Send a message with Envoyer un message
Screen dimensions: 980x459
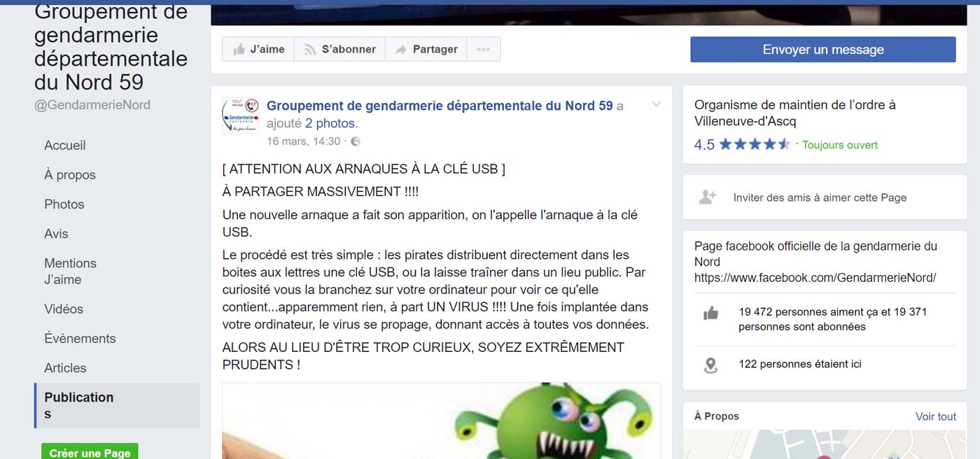823,50
